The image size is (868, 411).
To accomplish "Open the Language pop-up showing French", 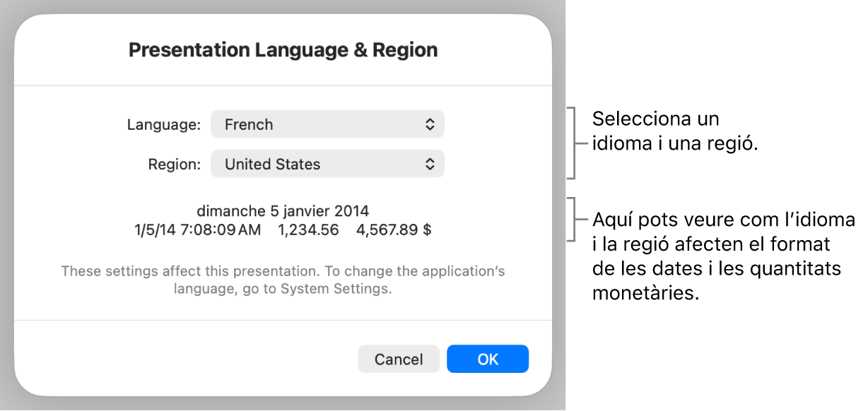I will (x=327, y=124).
